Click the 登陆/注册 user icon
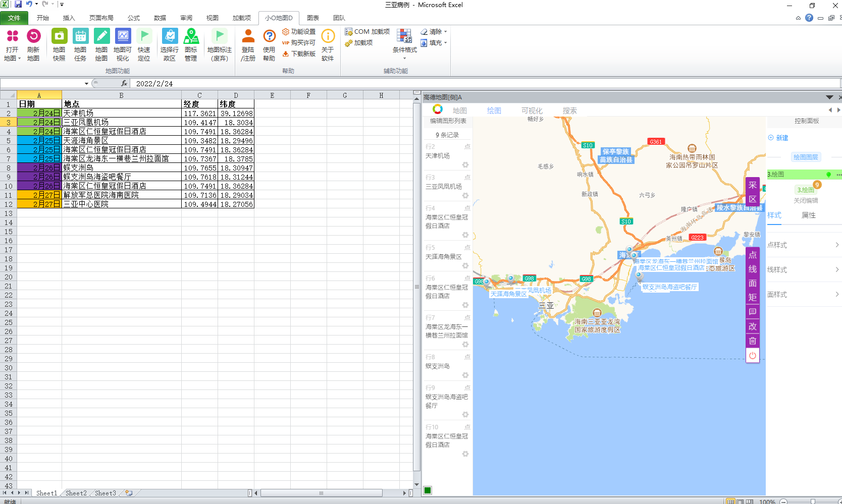Viewport: 842px width, 504px height. tap(248, 37)
